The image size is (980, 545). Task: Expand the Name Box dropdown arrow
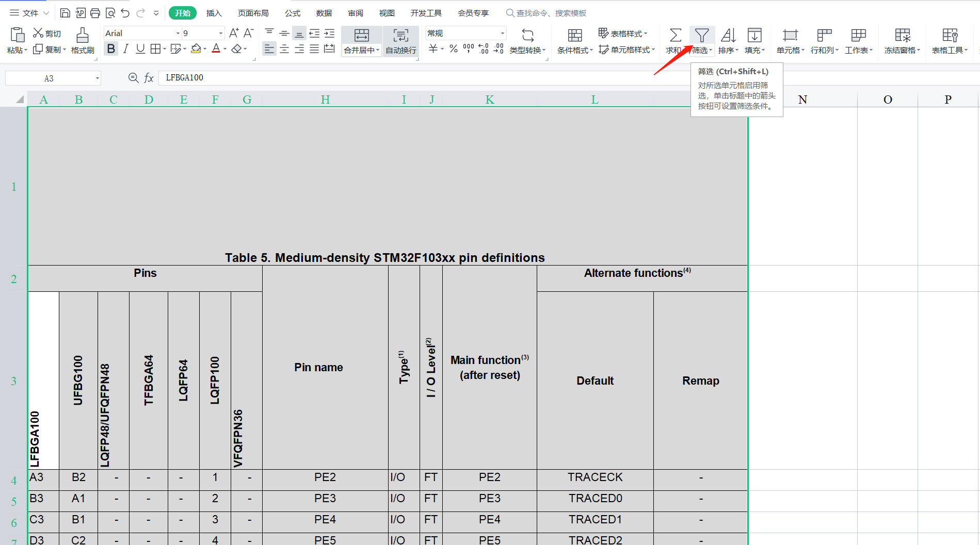pyautogui.click(x=97, y=78)
